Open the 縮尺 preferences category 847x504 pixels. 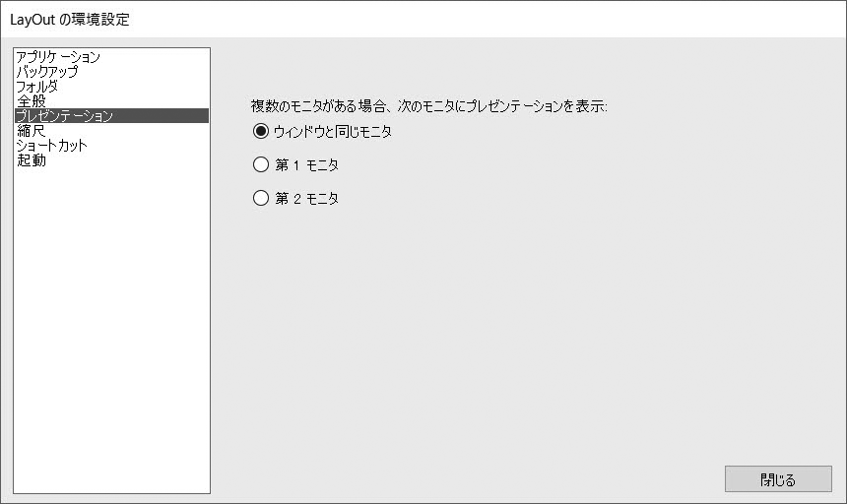coord(32,131)
